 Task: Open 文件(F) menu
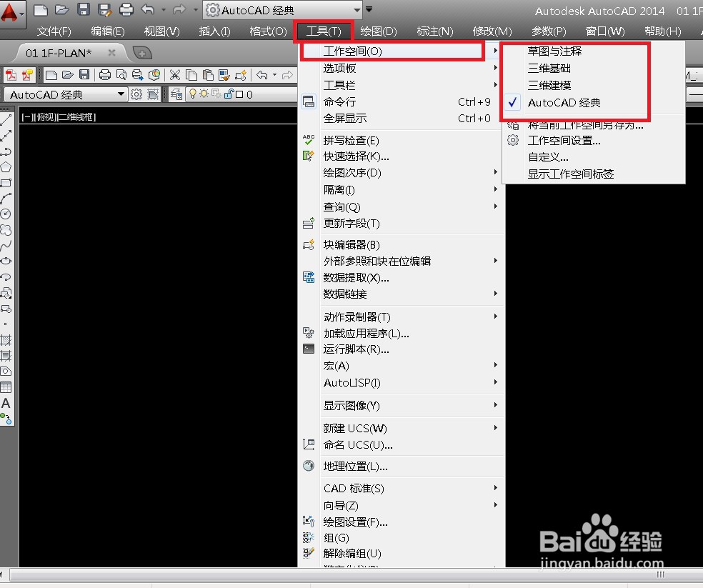[x=54, y=31]
